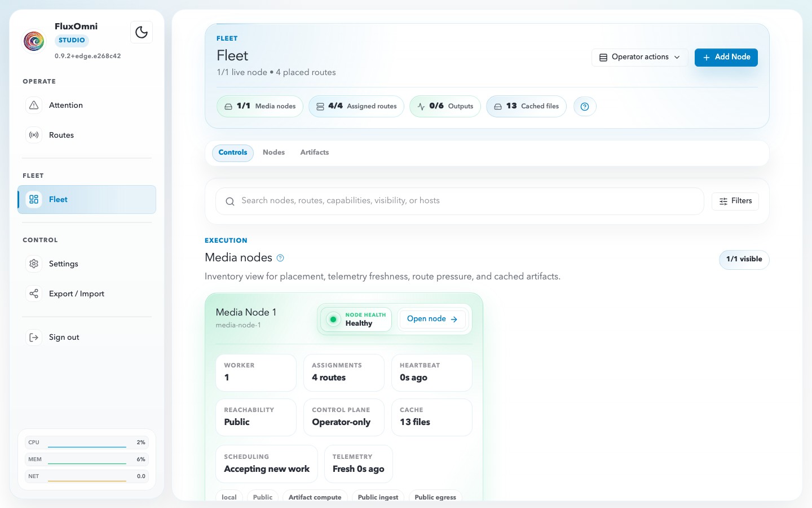
Task: Expand the Operator actions dropdown
Action: 639,57
